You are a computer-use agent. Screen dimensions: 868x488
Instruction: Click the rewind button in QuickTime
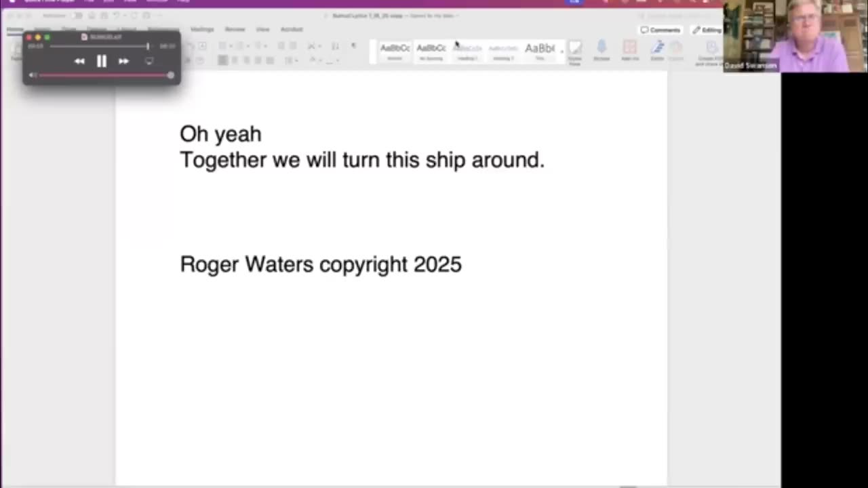tap(79, 61)
